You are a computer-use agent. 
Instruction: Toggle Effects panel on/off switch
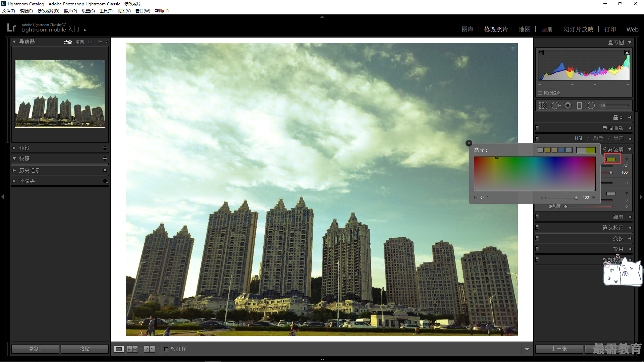click(537, 249)
